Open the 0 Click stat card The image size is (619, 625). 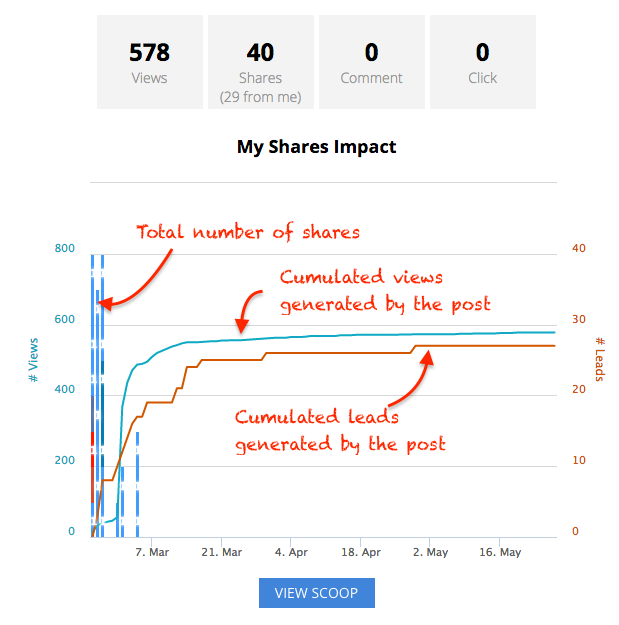pyautogui.click(x=483, y=62)
